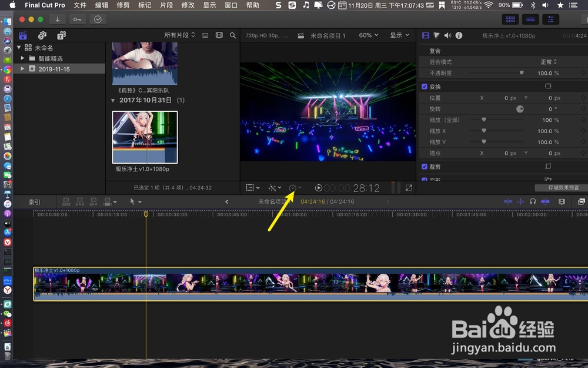588x368 pixels.
Task: Open the 所有片段 clip filter dropdown
Action: click(x=179, y=35)
